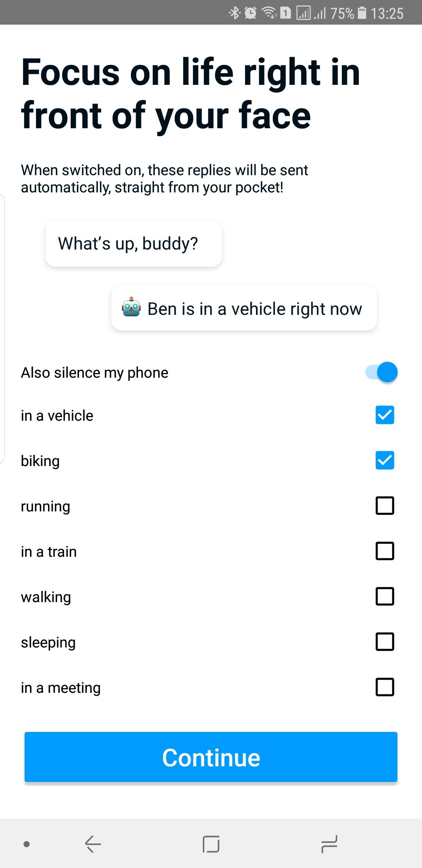
Task: Tap the alarm clock status icon
Action: 250,13
